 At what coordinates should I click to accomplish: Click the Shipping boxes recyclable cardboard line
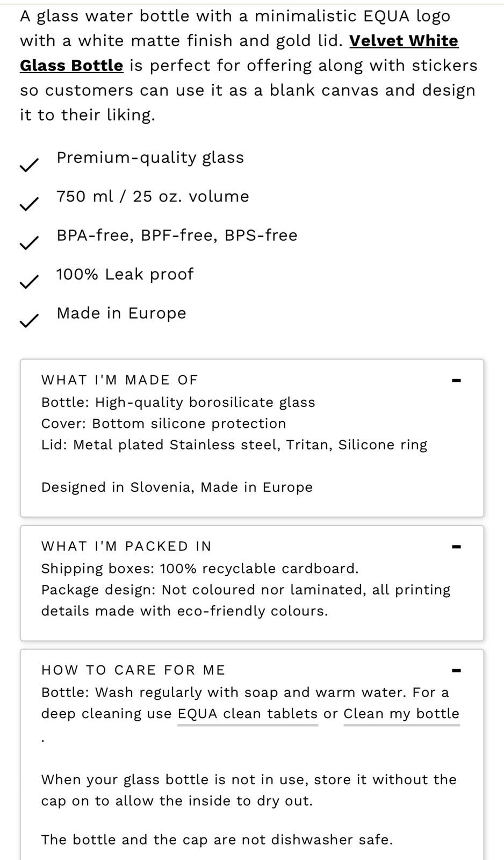tap(200, 568)
